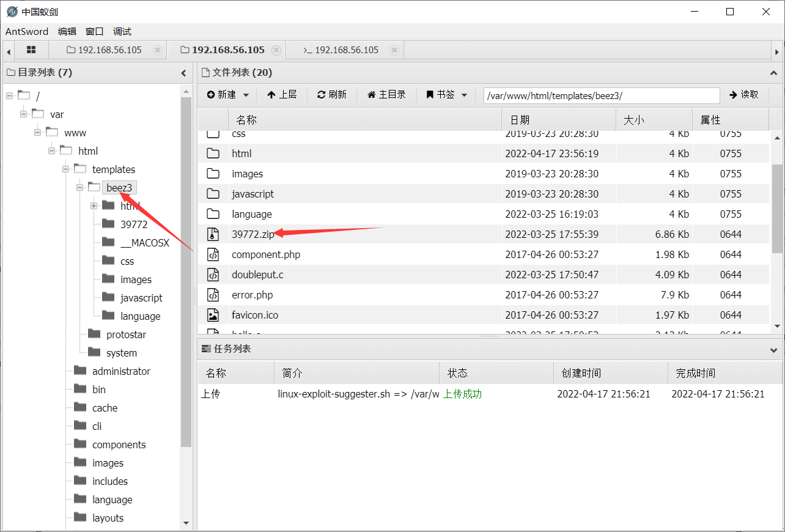The height and width of the screenshot is (532, 785).
Task: Collapse the www tree node
Action: [x=37, y=132]
